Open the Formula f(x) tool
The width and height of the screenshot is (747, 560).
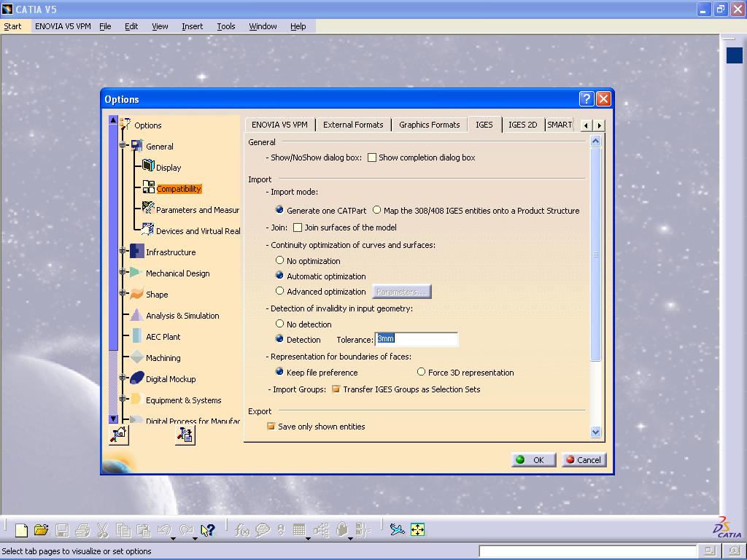pyautogui.click(x=242, y=530)
